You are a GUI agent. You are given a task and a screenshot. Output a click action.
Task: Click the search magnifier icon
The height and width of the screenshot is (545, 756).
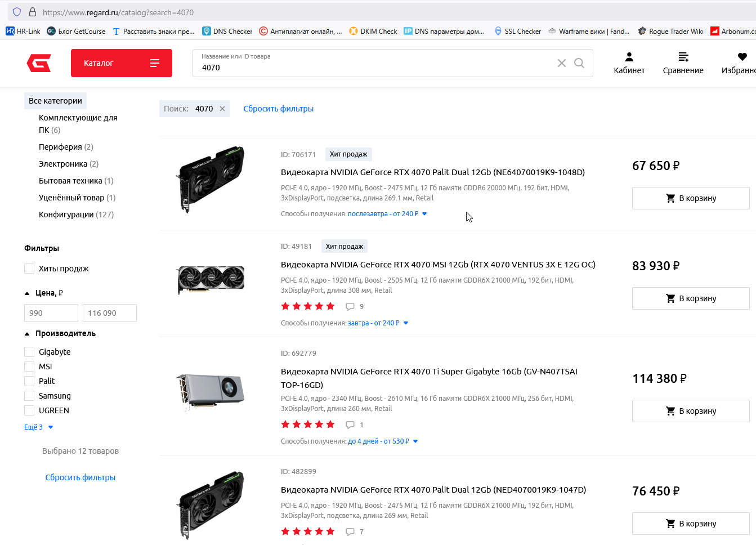(579, 63)
